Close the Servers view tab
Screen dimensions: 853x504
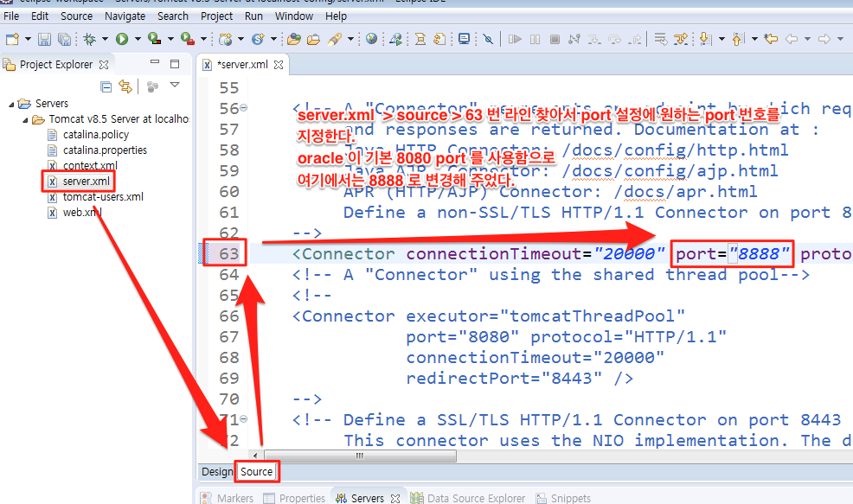395,498
